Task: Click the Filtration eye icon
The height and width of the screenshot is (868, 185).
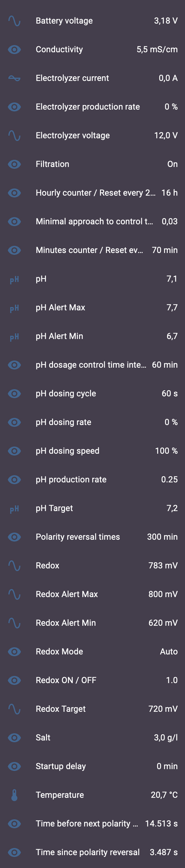Action: tap(14, 164)
